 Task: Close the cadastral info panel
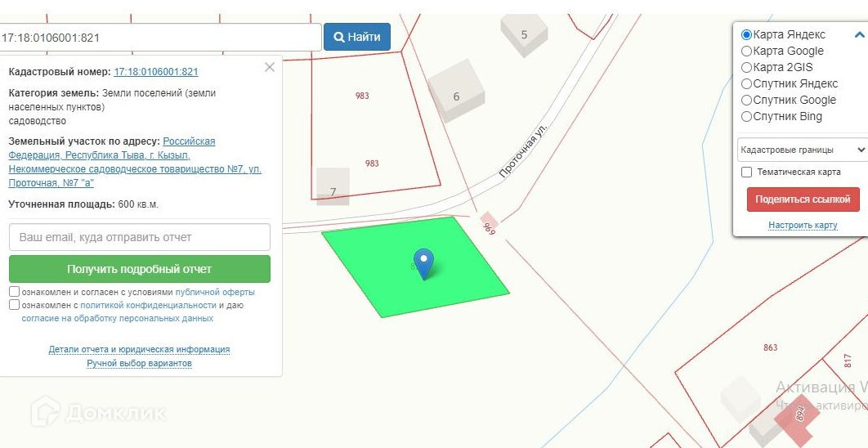[x=270, y=68]
